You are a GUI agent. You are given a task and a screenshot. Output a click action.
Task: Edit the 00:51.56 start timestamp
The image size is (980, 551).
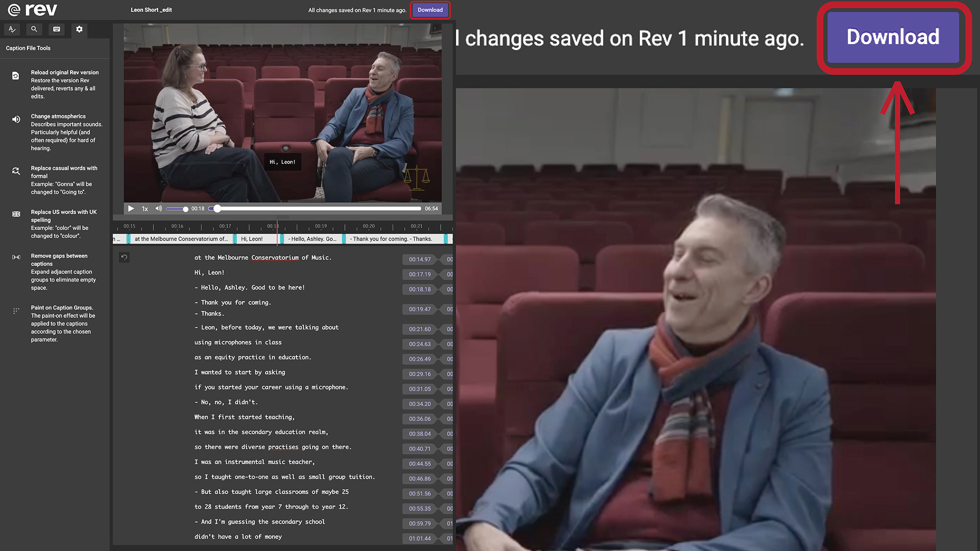point(420,494)
